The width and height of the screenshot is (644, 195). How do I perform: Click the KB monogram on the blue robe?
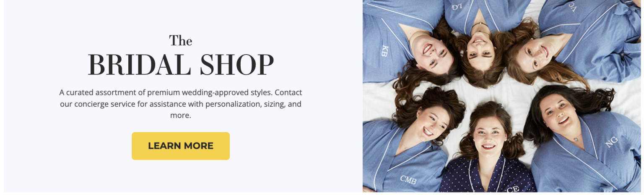click(385, 51)
